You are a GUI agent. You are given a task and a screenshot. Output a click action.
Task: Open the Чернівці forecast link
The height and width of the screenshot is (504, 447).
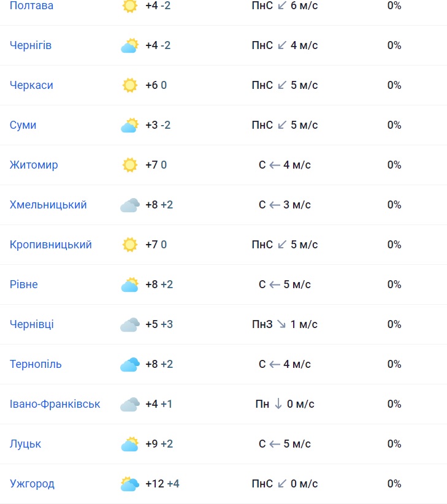tap(32, 324)
